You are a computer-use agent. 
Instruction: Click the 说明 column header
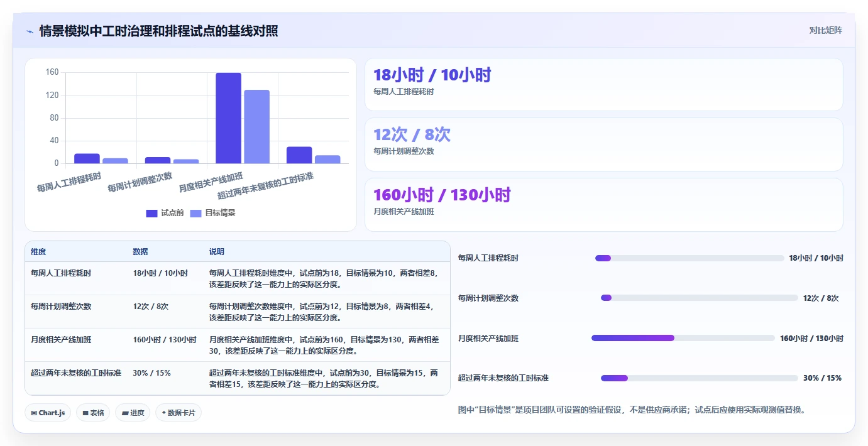click(x=216, y=252)
